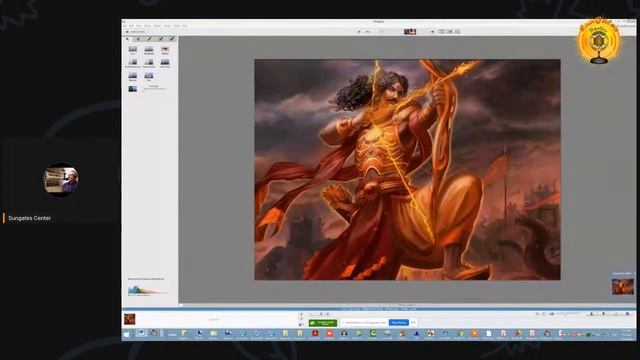Click the blue button in the bottom tray

pyautogui.click(x=398, y=322)
